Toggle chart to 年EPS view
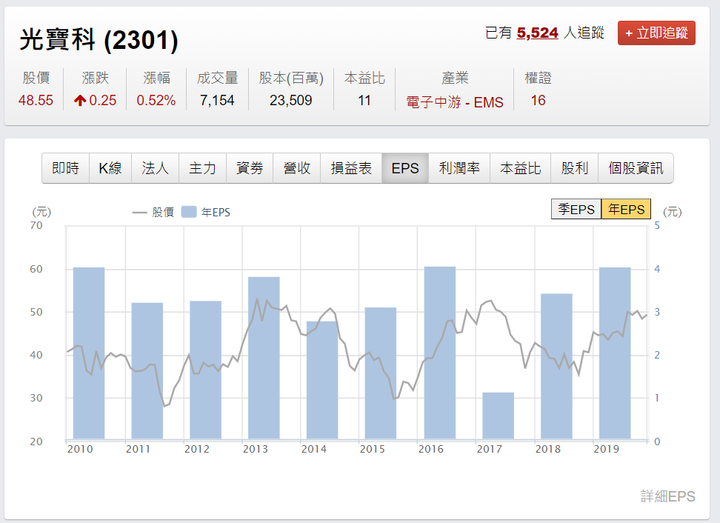The width and height of the screenshot is (720, 523). coord(626,209)
